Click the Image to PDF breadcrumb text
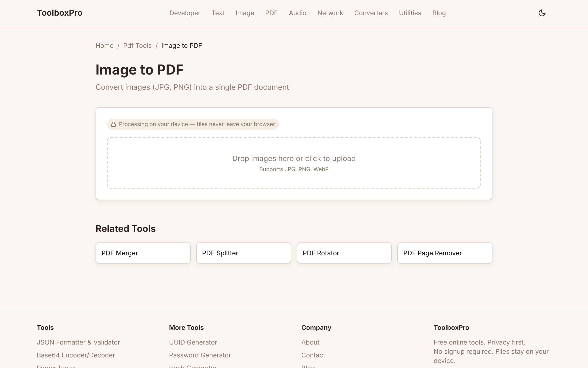The width and height of the screenshot is (588, 368). pyautogui.click(x=181, y=46)
